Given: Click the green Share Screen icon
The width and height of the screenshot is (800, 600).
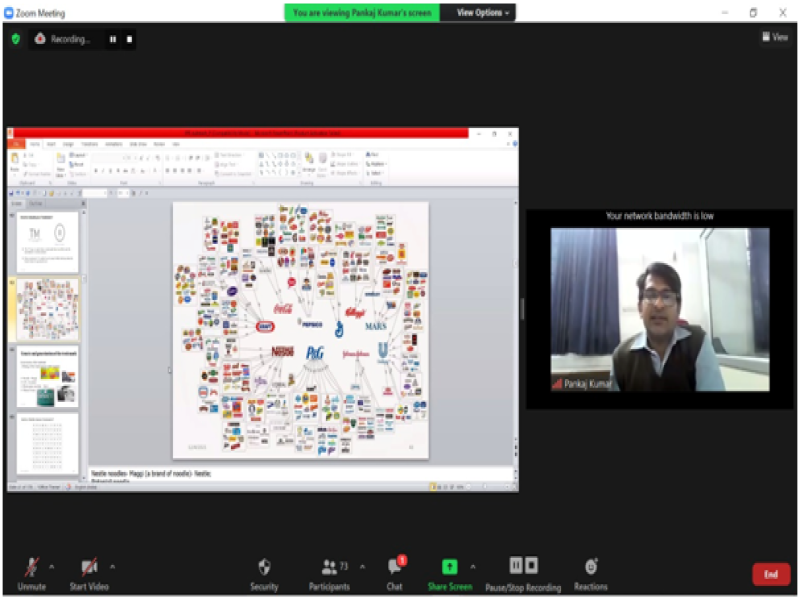Looking at the screenshot, I should click(449, 567).
